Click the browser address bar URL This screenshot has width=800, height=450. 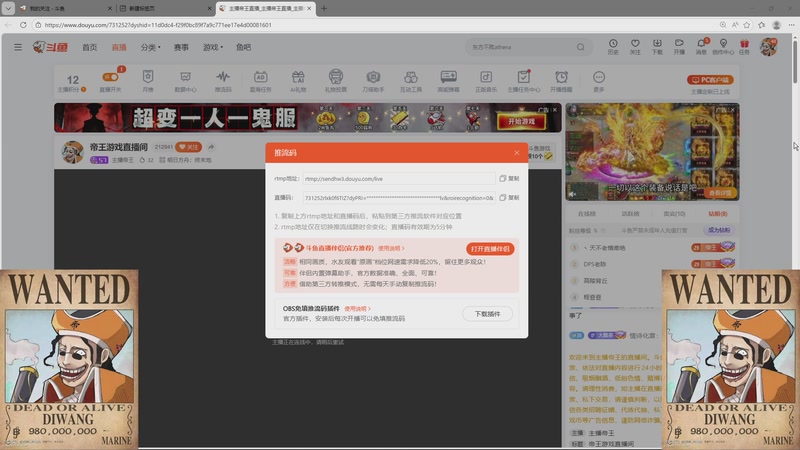pos(158,24)
